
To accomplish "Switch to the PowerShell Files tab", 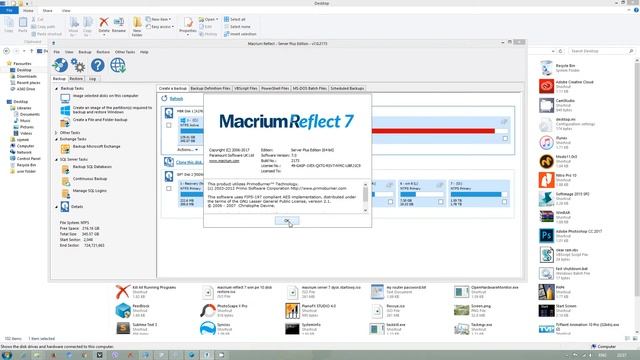I will [275, 89].
